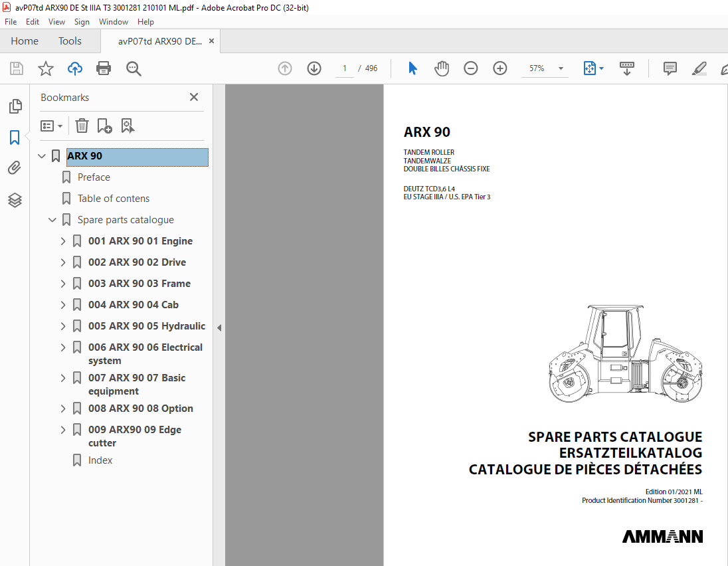Screen dimensions: 728x566
Task: Open Table of contens bookmark
Action: pos(114,199)
